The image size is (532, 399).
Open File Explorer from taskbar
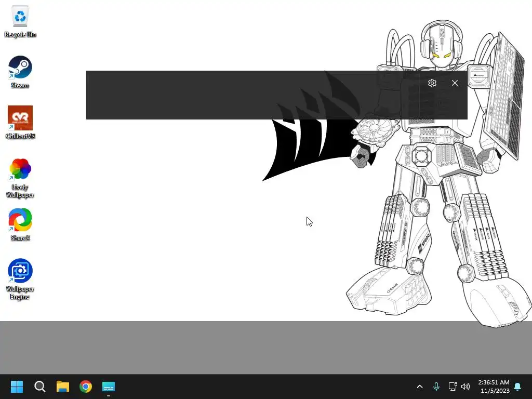pyautogui.click(x=63, y=387)
